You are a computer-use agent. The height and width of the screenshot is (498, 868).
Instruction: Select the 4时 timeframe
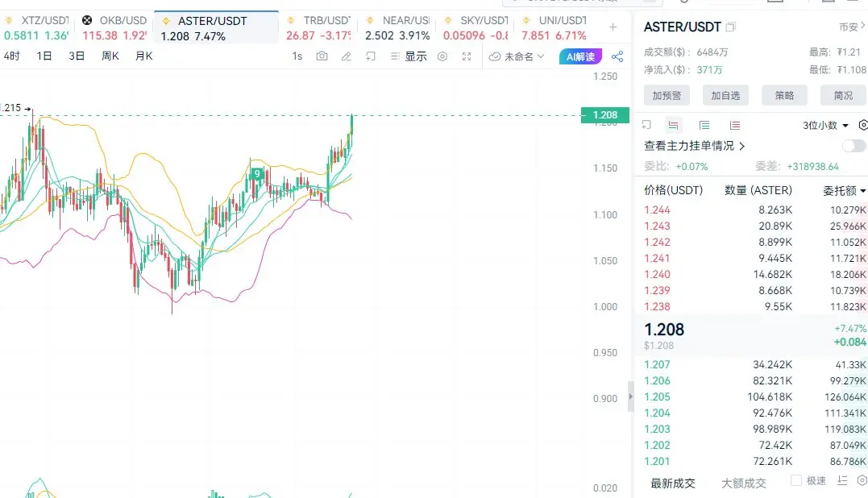tap(11, 56)
